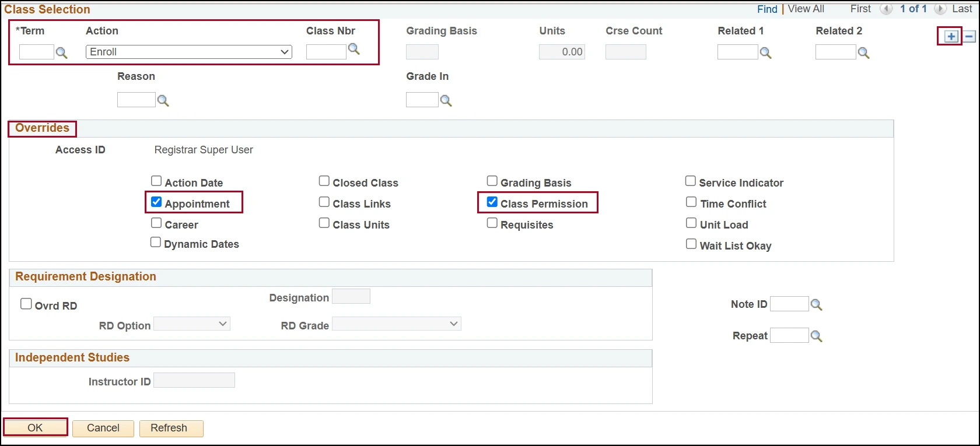Click the Related 1 lookup icon
980x446 pixels.
(x=765, y=53)
